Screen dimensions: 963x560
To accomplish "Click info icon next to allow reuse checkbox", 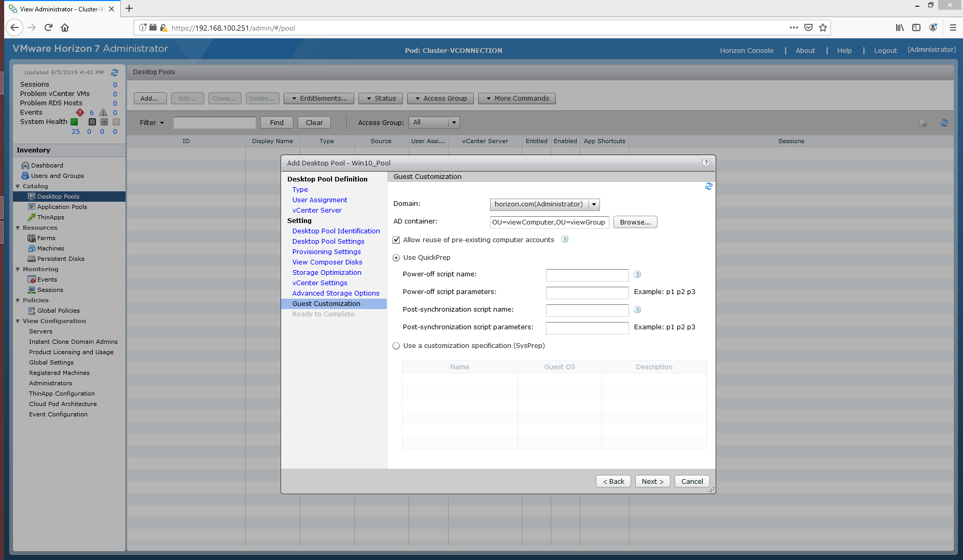I will coord(565,240).
